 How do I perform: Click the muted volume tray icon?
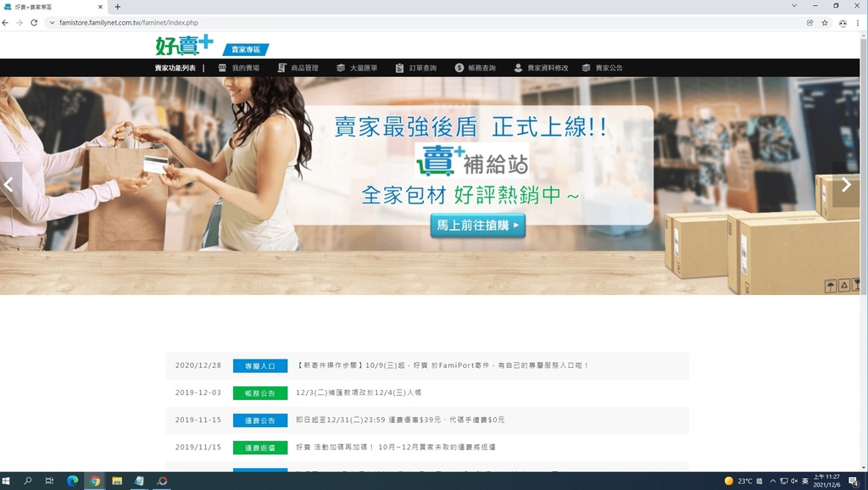(793, 482)
